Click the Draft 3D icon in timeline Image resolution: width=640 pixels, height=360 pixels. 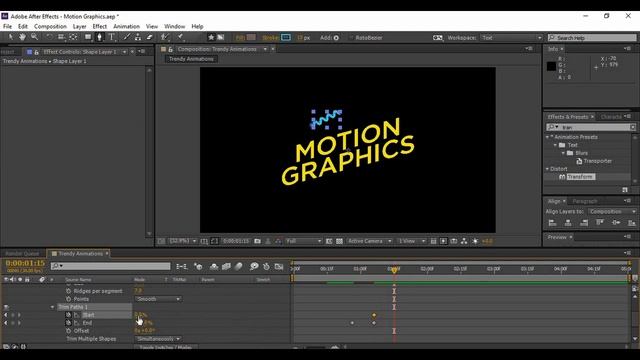tap(198, 267)
